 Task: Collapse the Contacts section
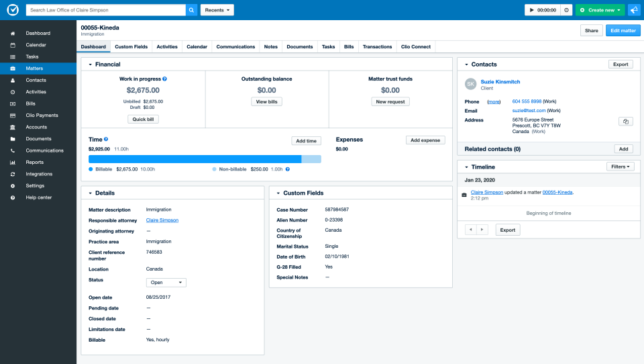pos(467,64)
